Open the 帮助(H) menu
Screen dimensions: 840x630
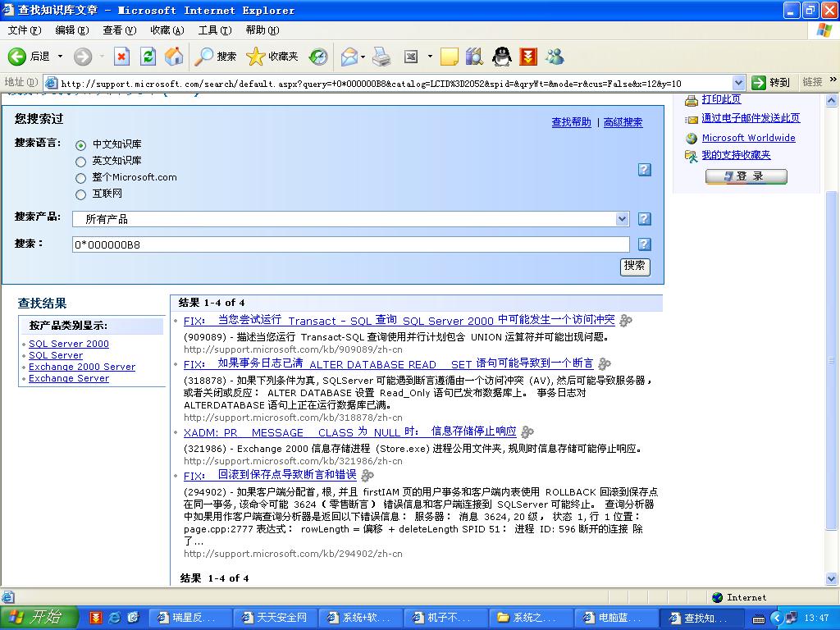(262, 30)
